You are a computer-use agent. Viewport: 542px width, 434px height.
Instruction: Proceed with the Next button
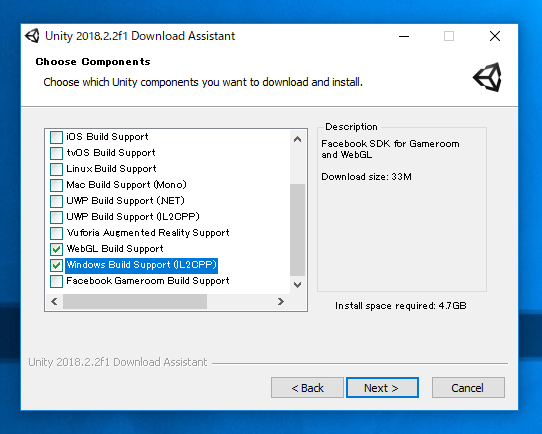(382, 388)
